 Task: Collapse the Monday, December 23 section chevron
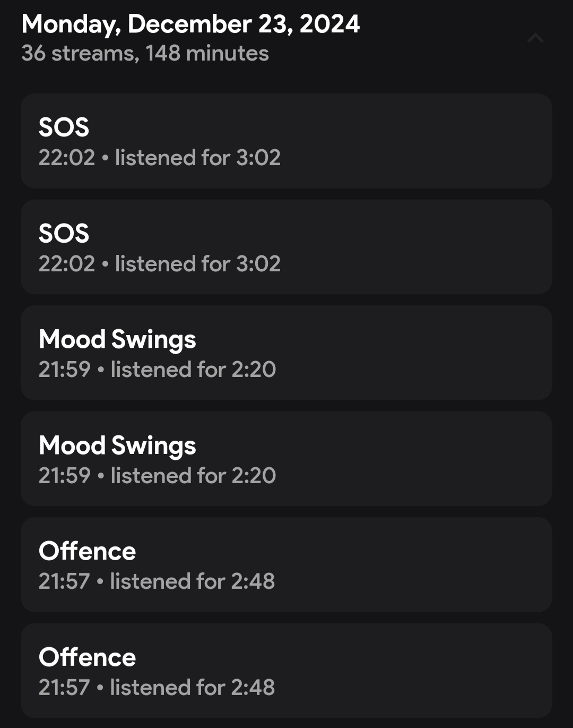click(535, 38)
